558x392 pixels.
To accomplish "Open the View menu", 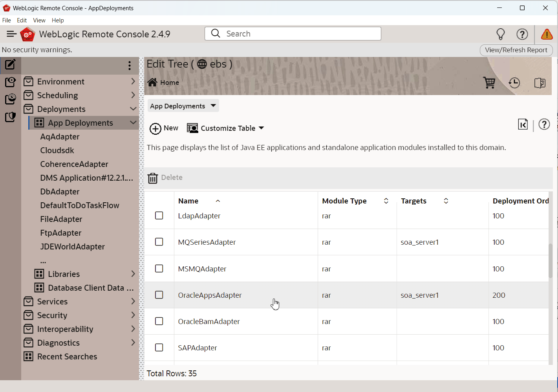I will click(39, 20).
